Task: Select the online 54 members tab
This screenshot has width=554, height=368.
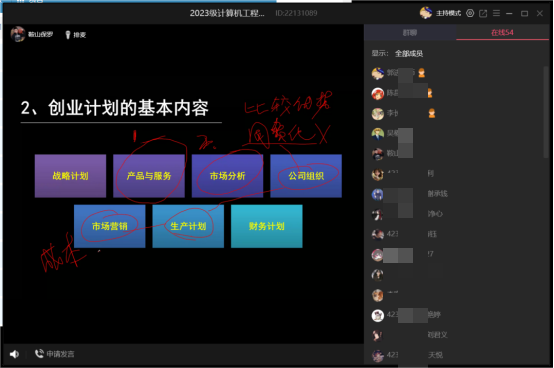Action: pos(502,32)
